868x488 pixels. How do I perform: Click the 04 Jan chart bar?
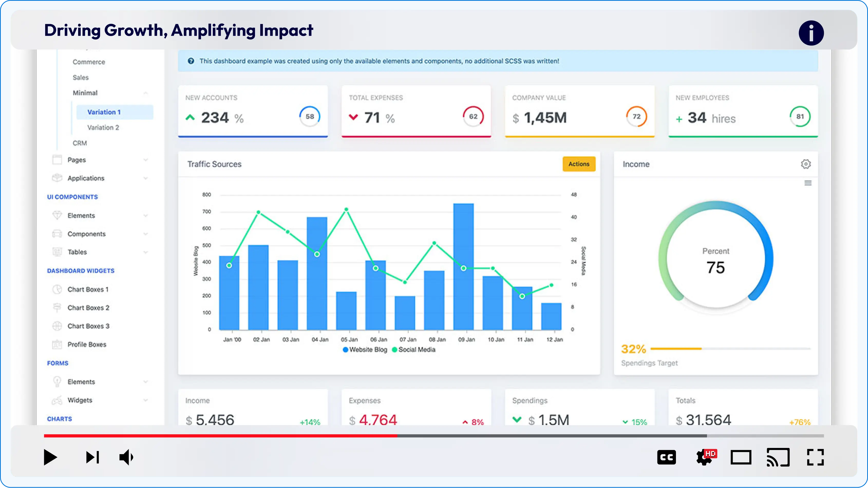tap(317, 273)
